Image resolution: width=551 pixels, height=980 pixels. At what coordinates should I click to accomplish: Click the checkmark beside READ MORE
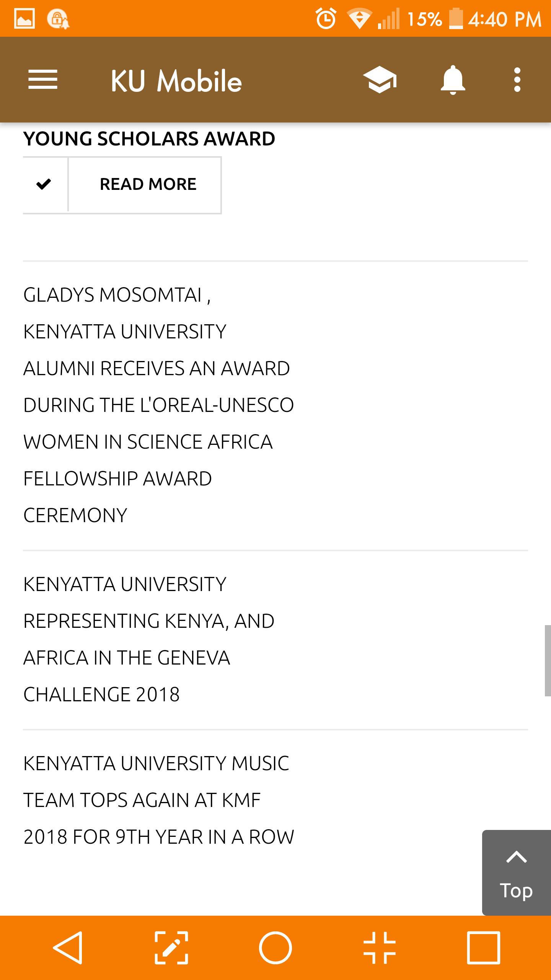44,184
